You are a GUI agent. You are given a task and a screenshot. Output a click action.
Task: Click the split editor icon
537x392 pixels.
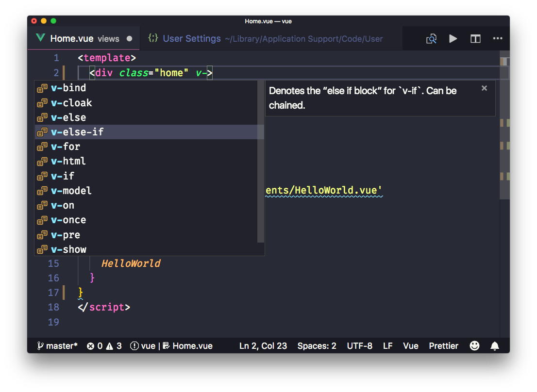(x=475, y=39)
